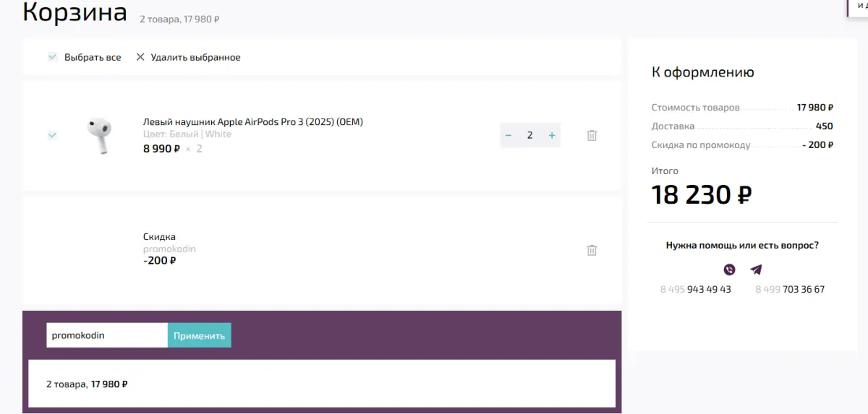Click the Цвет: Белый | White text

(187, 134)
